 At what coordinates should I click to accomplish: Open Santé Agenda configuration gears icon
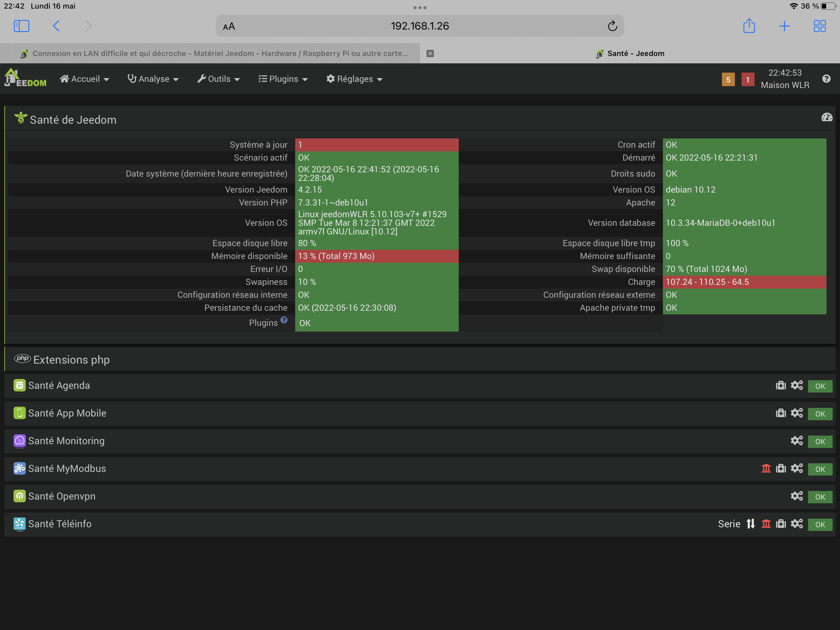click(796, 385)
